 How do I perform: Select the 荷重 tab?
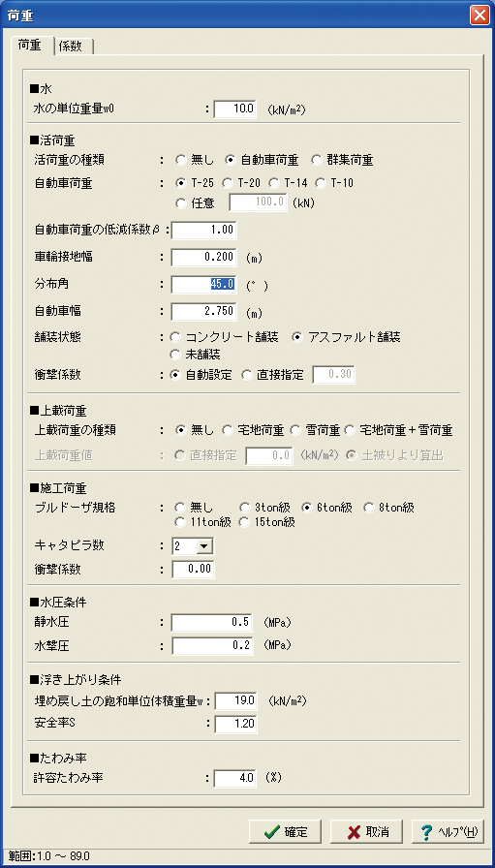coord(32,46)
